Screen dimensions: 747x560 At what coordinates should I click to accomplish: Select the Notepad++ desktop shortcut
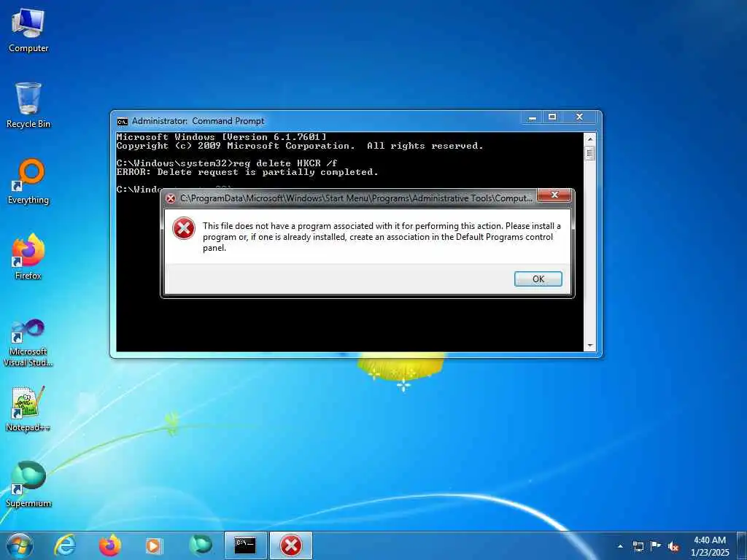(x=28, y=408)
